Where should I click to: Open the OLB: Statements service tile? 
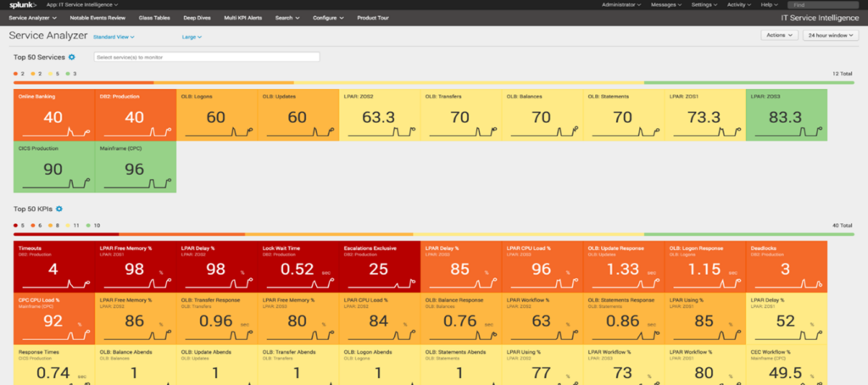[624, 114]
